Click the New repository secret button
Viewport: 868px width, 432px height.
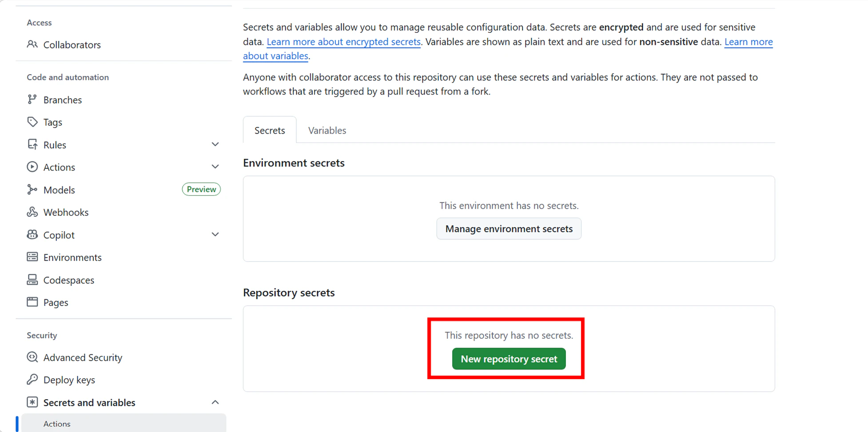pyautogui.click(x=509, y=359)
